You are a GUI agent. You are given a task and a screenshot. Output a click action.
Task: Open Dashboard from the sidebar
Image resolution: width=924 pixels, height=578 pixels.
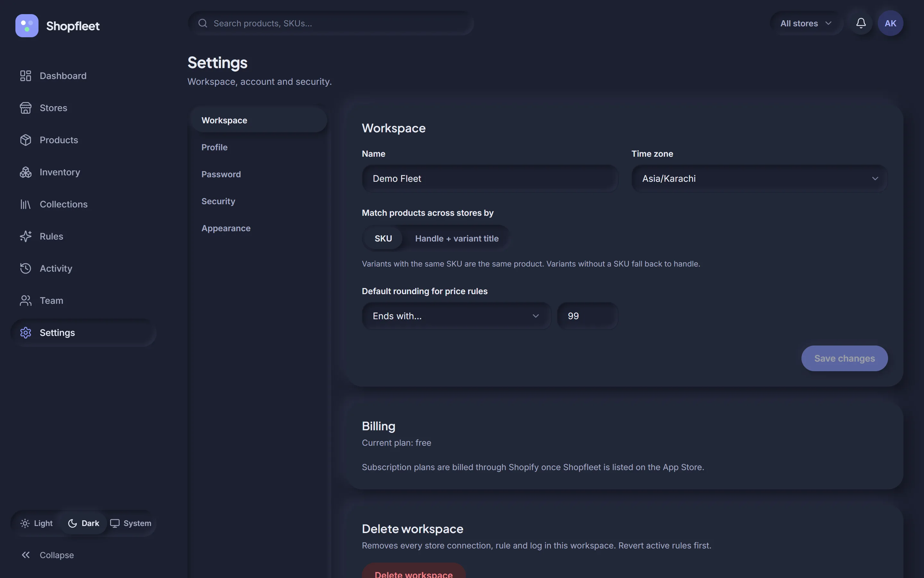(x=83, y=76)
